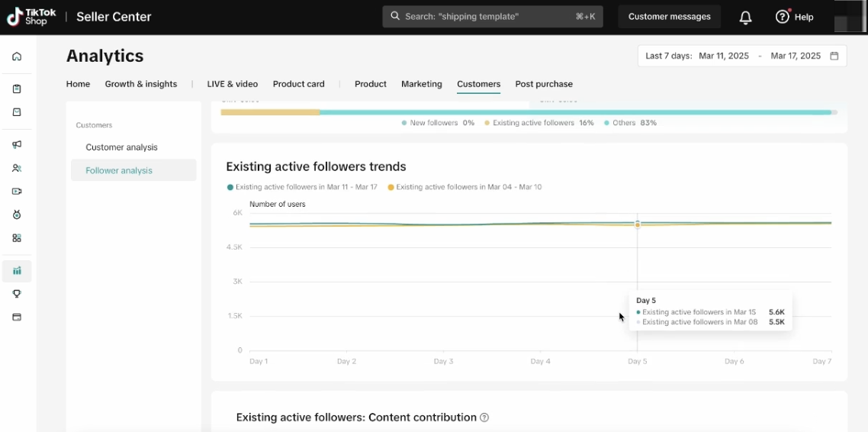
Task: Open the notifications bell icon
Action: coord(745,18)
